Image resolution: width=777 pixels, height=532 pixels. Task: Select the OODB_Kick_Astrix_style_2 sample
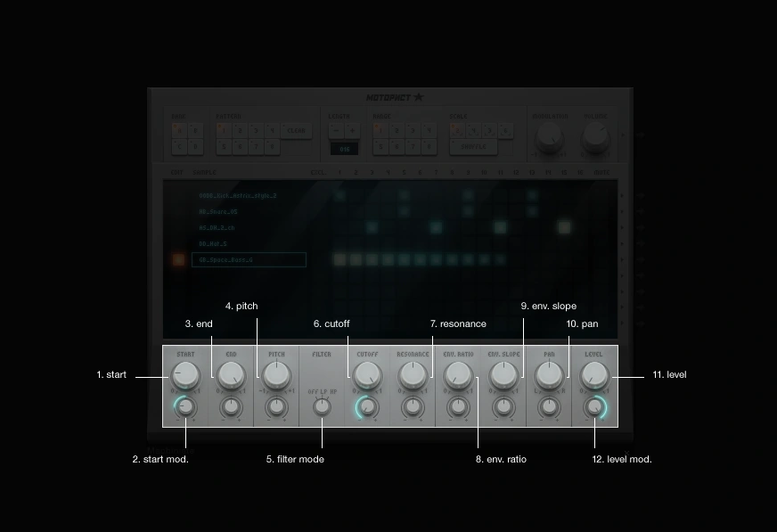click(238, 196)
